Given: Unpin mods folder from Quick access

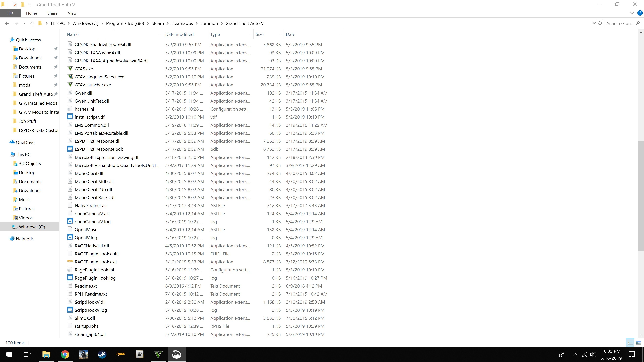Looking at the screenshot, I should coord(56,85).
